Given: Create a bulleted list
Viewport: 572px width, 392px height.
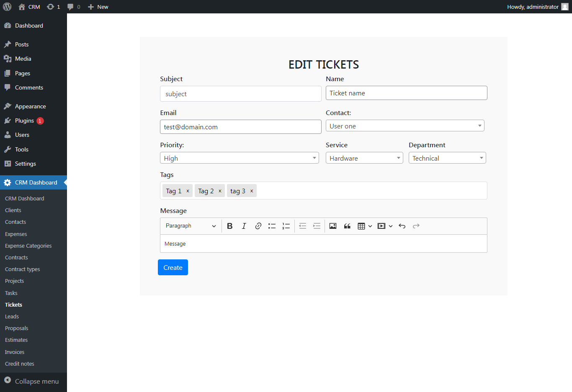Looking at the screenshot, I should (x=272, y=226).
